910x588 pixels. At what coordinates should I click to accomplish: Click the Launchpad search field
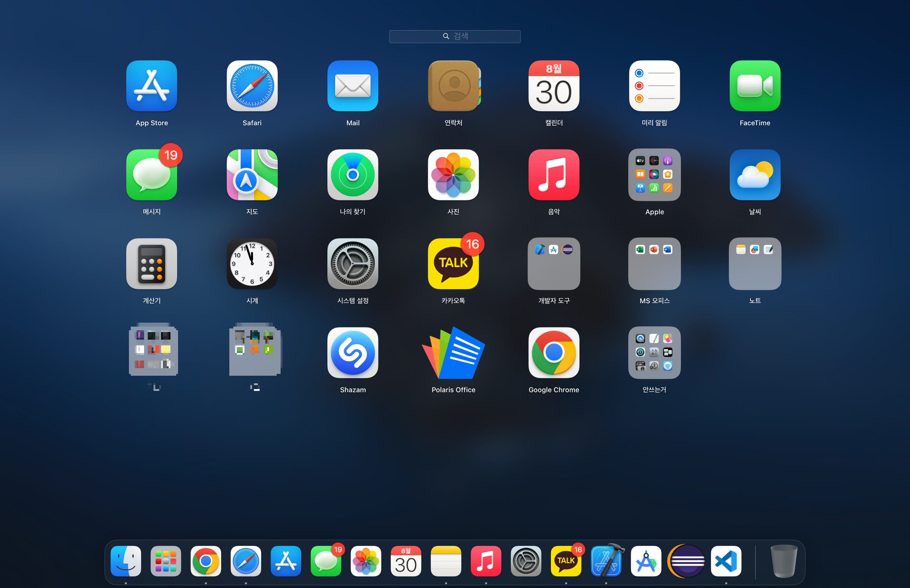454,36
